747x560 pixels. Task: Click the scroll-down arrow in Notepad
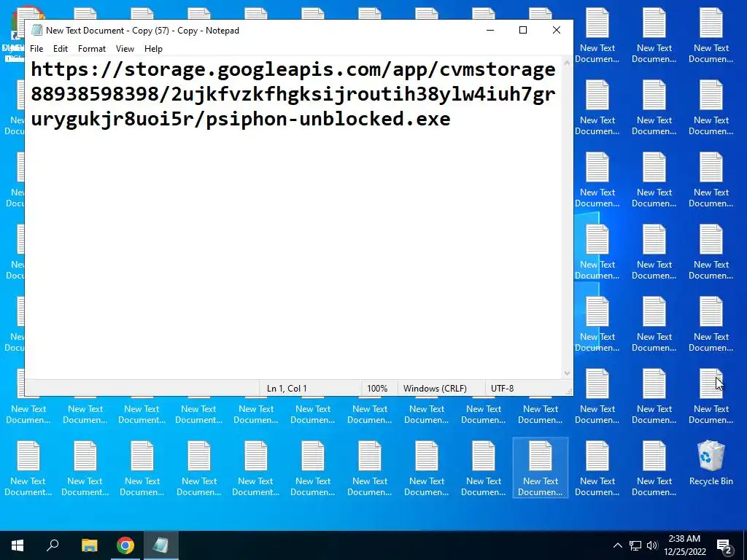coord(567,373)
